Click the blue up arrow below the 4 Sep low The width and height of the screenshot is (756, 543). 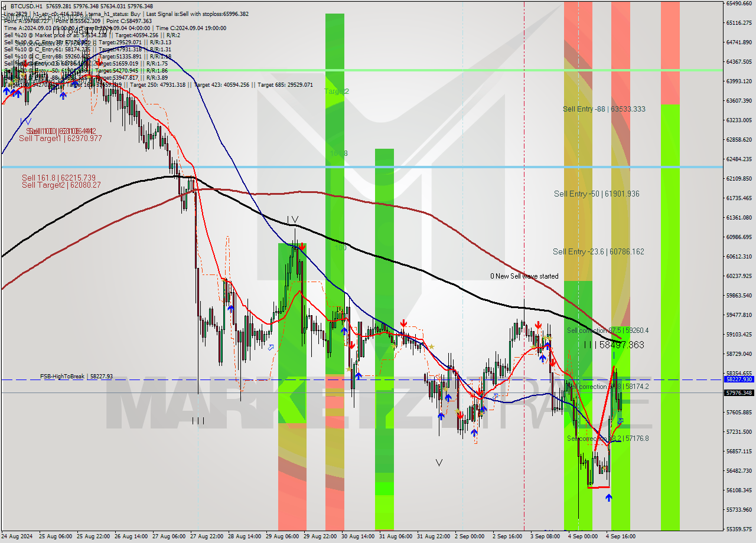[x=608, y=498]
